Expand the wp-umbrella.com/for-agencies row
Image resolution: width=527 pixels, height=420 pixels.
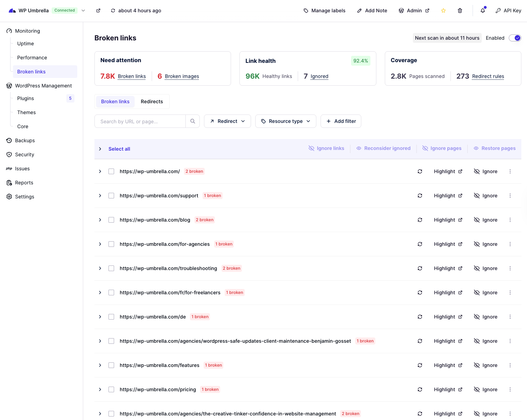(100, 244)
